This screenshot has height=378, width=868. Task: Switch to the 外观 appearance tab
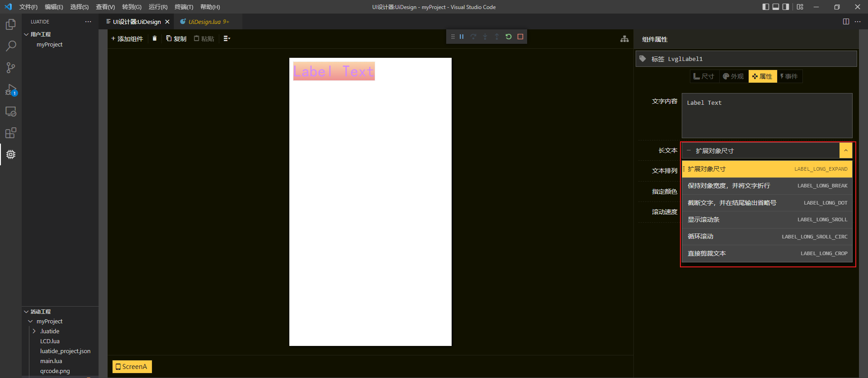pos(733,76)
